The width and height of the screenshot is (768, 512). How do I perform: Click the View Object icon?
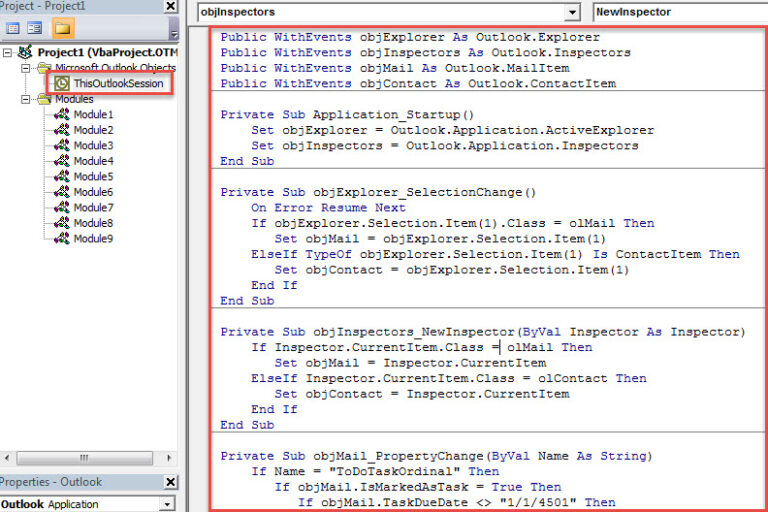coord(35,28)
